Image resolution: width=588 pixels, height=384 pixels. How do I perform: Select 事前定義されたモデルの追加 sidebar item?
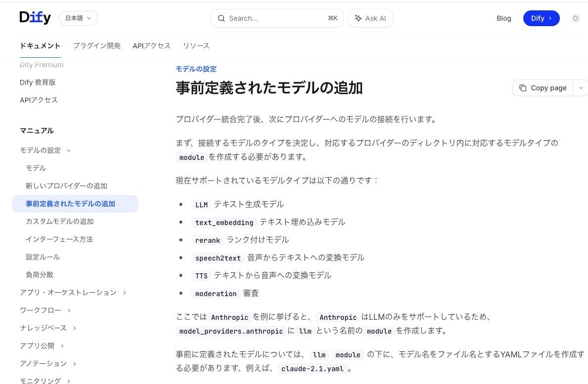coord(75,204)
